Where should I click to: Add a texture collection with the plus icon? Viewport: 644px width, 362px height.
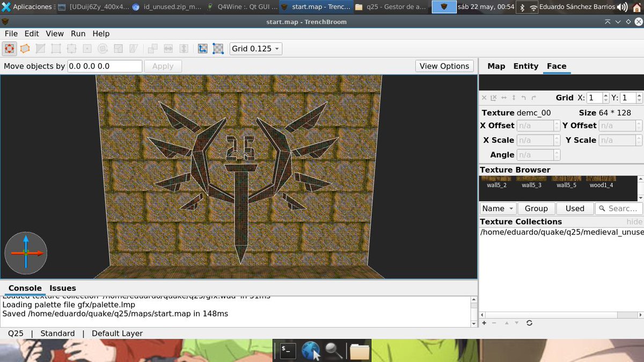(484, 323)
